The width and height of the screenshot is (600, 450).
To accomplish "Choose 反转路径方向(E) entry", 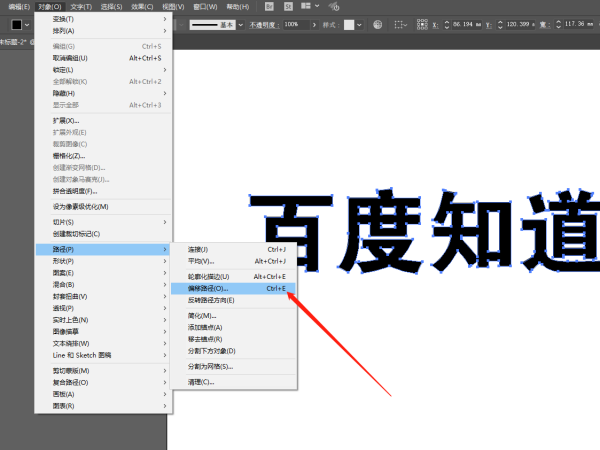I will point(233,300).
